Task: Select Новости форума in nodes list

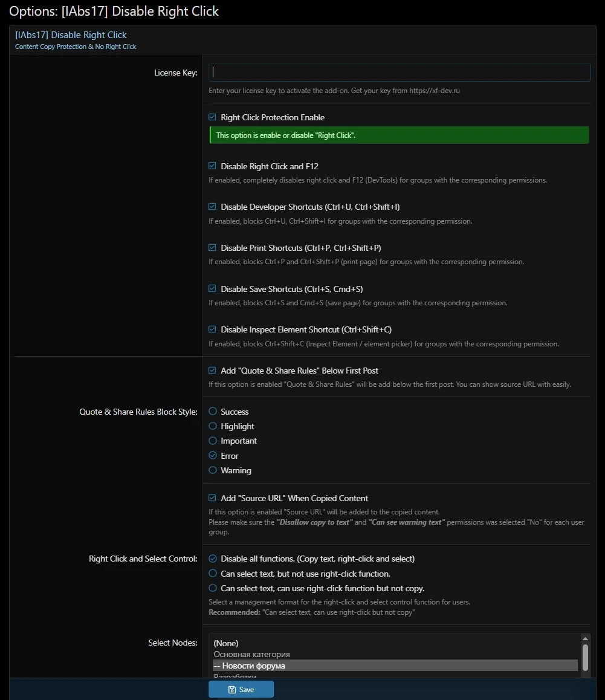Action: pos(395,666)
